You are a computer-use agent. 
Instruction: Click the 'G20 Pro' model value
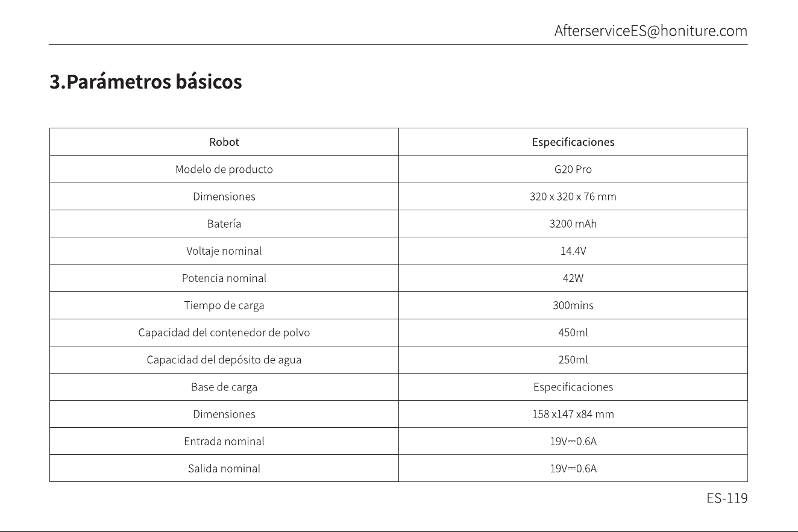573,169
